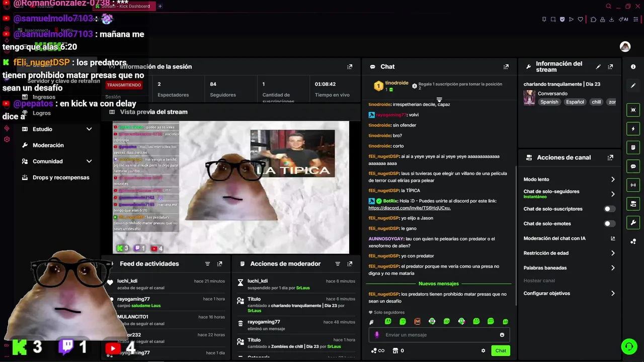Toggle Chat de solo-emotes switch
The height and width of the screenshot is (362, 644).
[x=609, y=224]
